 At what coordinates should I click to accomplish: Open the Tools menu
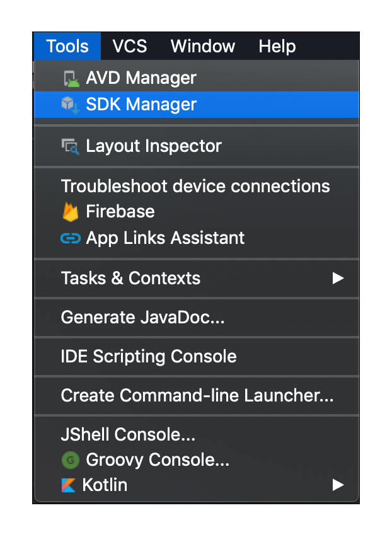(67, 46)
